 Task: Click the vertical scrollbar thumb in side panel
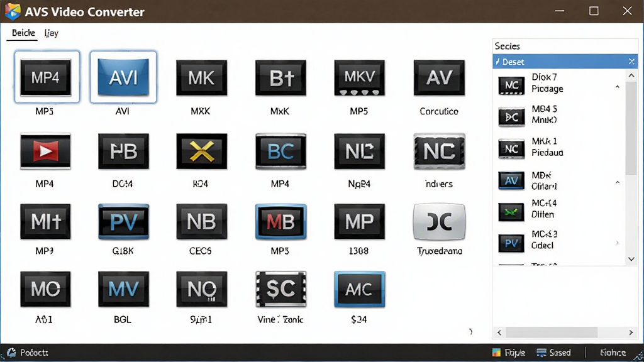coord(631,127)
